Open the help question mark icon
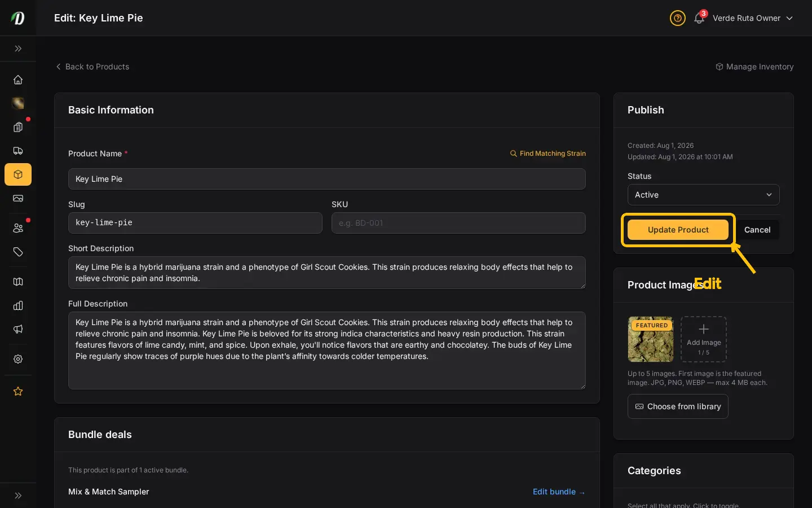This screenshot has height=508, width=812. [677, 18]
